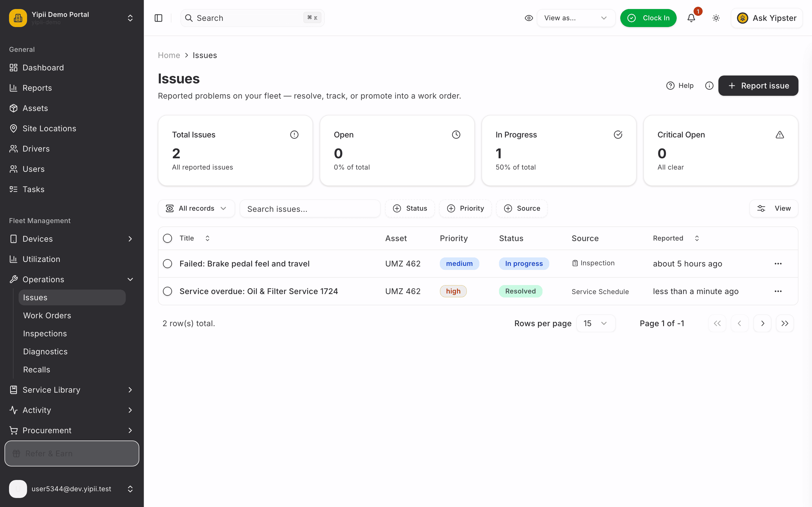
Task: Open row actions for Brake pedal issue
Action: click(778, 264)
